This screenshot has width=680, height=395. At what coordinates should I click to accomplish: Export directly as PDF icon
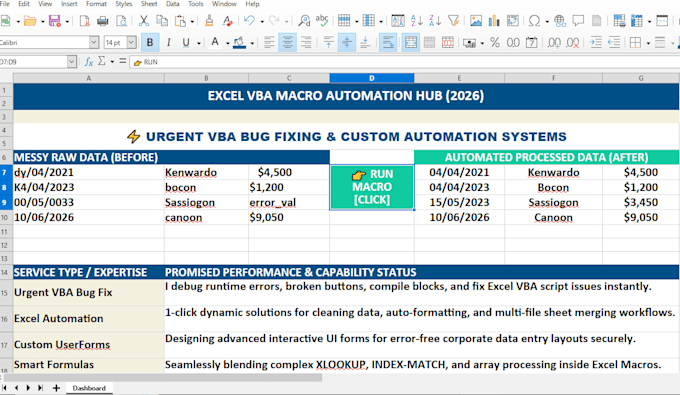[x=85, y=20]
